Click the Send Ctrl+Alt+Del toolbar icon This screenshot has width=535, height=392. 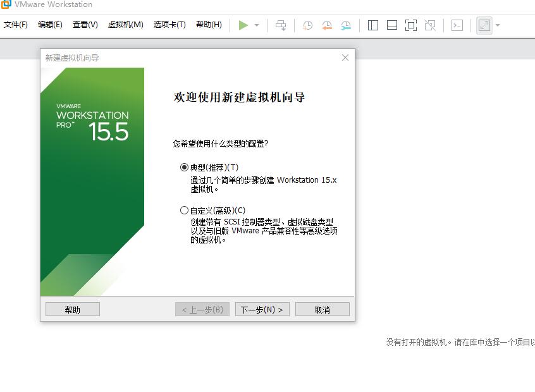click(x=281, y=25)
